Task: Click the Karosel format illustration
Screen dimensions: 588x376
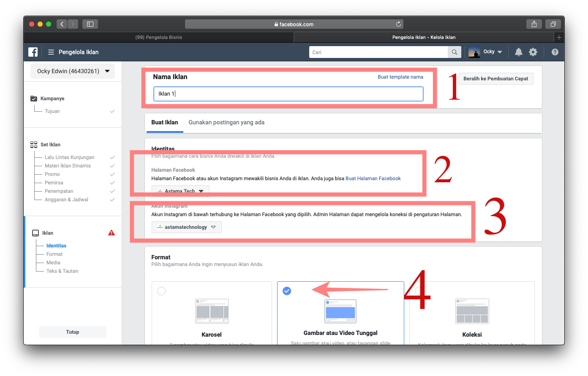Action: click(212, 311)
